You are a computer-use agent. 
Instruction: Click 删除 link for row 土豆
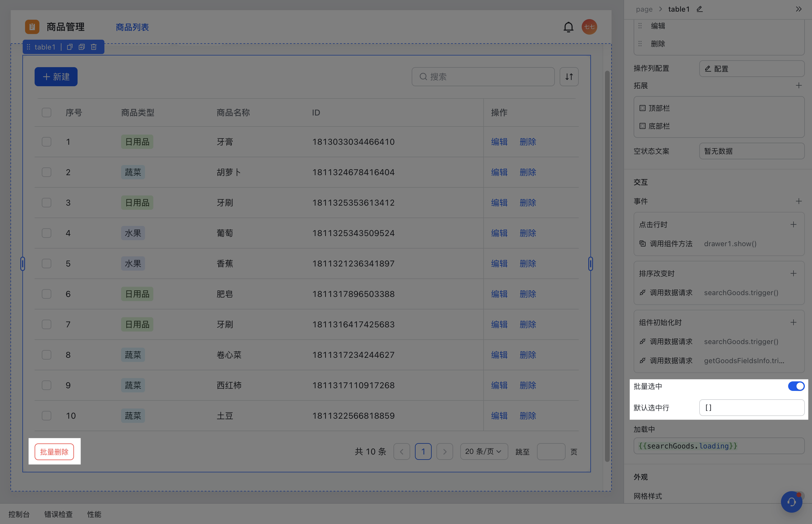pyautogui.click(x=528, y=416)
